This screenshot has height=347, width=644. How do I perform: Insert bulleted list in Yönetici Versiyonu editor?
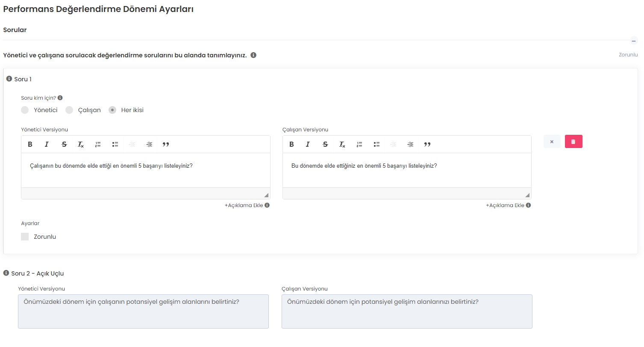point(115,145)
